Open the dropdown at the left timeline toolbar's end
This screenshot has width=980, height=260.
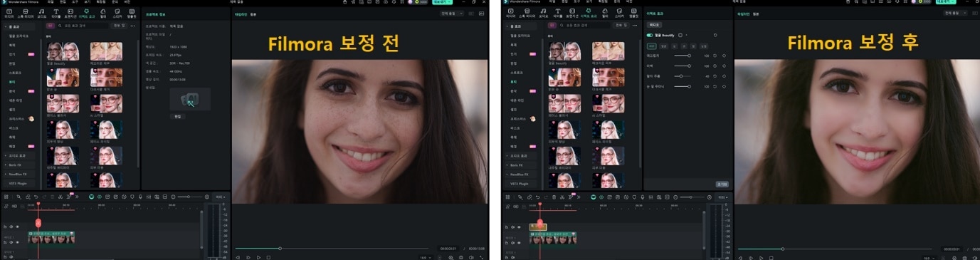coord(221,196)
